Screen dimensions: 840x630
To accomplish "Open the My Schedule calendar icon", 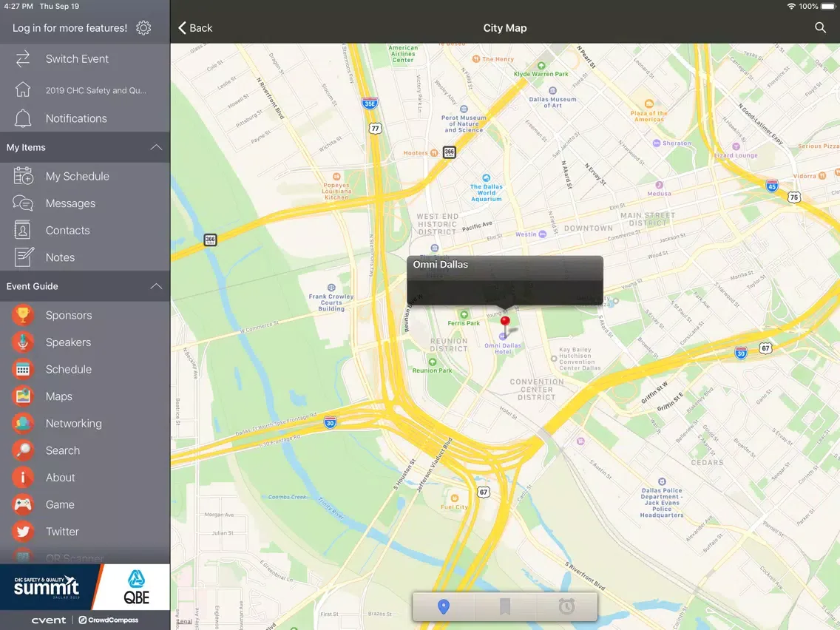I will (x=23, y=176).
